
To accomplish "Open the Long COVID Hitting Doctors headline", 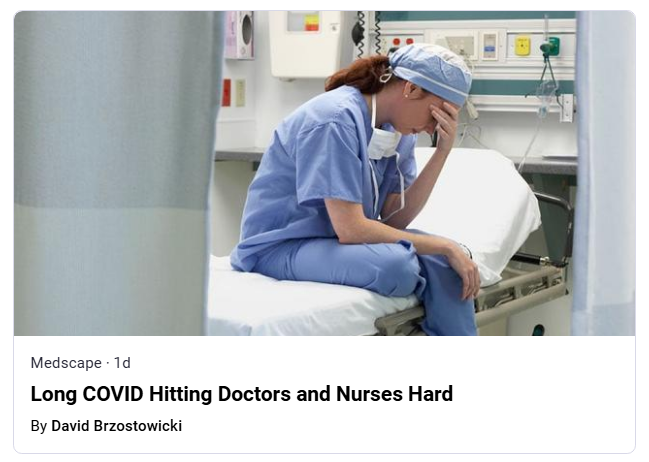I will pos(242,394).
